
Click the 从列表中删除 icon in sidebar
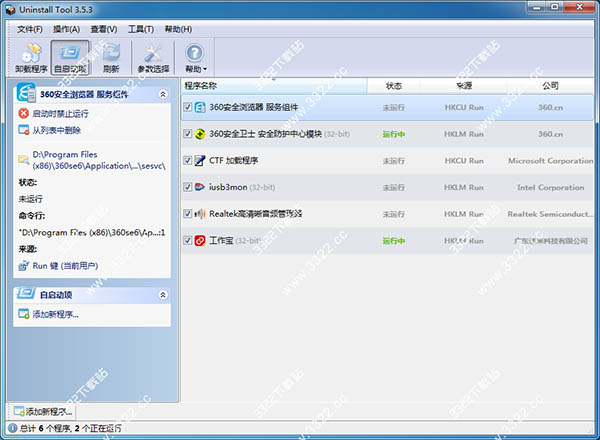24,130
